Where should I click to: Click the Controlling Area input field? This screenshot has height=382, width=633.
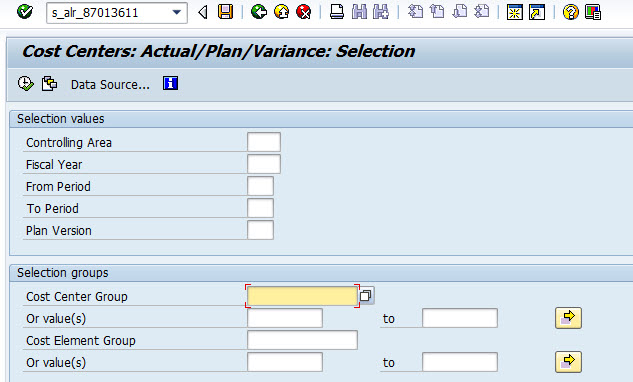[264, 142]
